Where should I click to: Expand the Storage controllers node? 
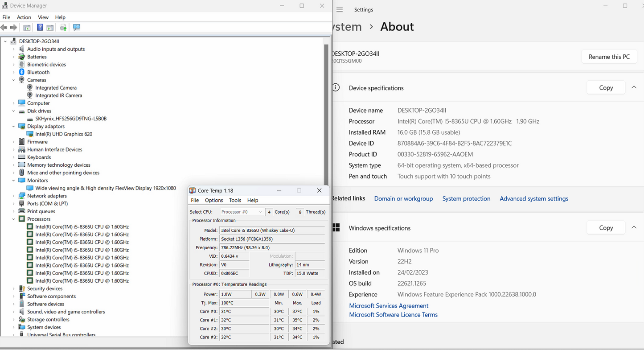click(x=13, y=319)
